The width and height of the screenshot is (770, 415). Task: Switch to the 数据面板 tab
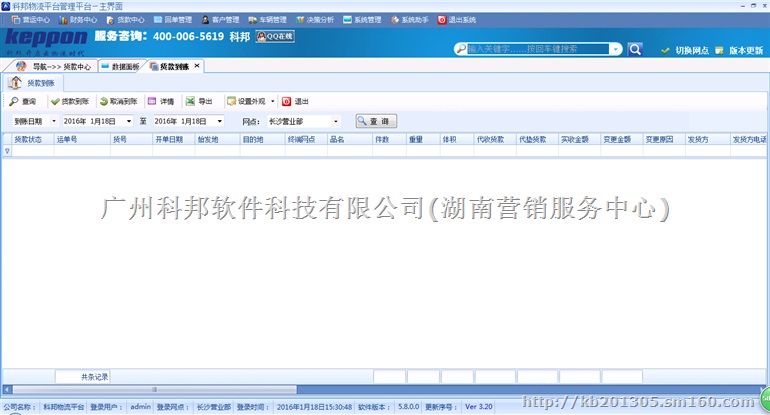pyautogui.click(x=121, y=66)
